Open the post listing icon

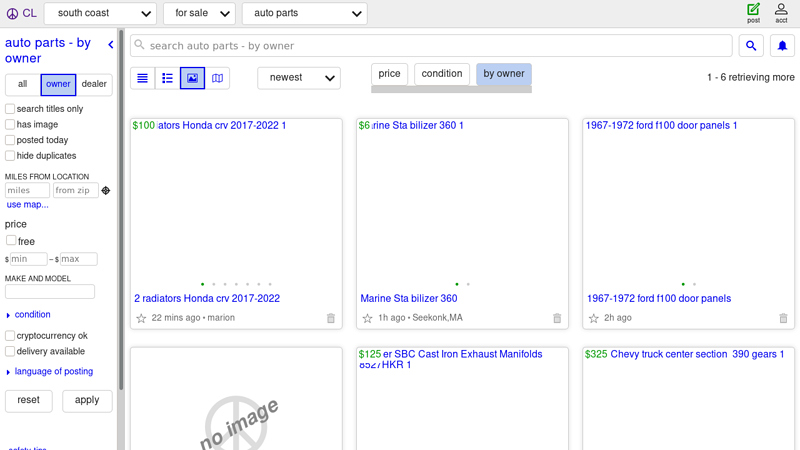754,13
